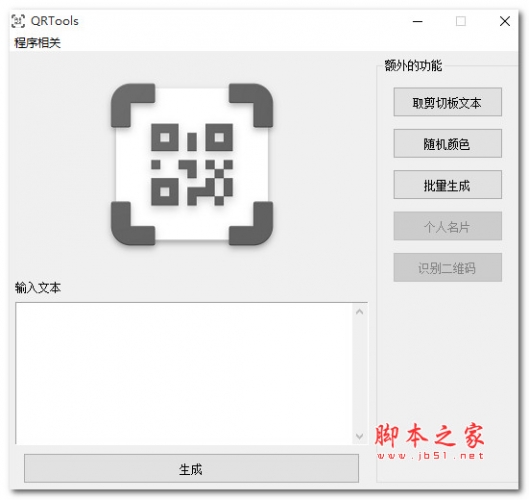The width and height of the screenshot is (529, 500).
Task: Open 批量生成 batch generation
Action: click(x=447, y=185)
